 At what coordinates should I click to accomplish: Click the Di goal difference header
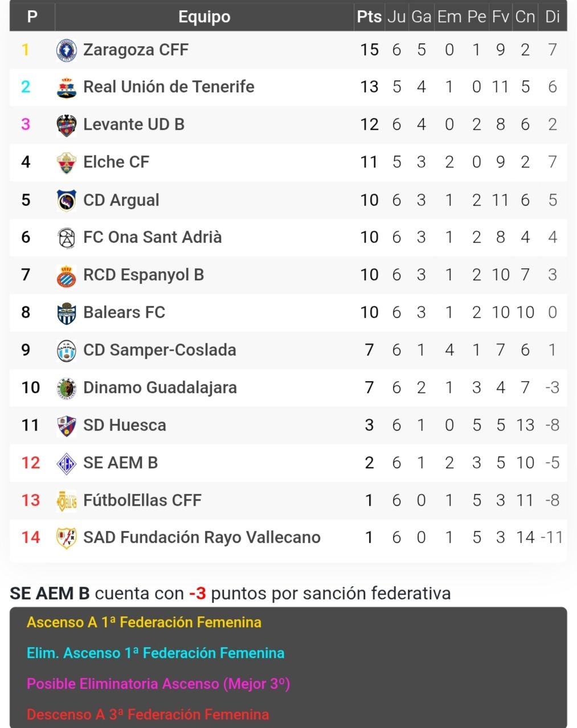[552, 17]
